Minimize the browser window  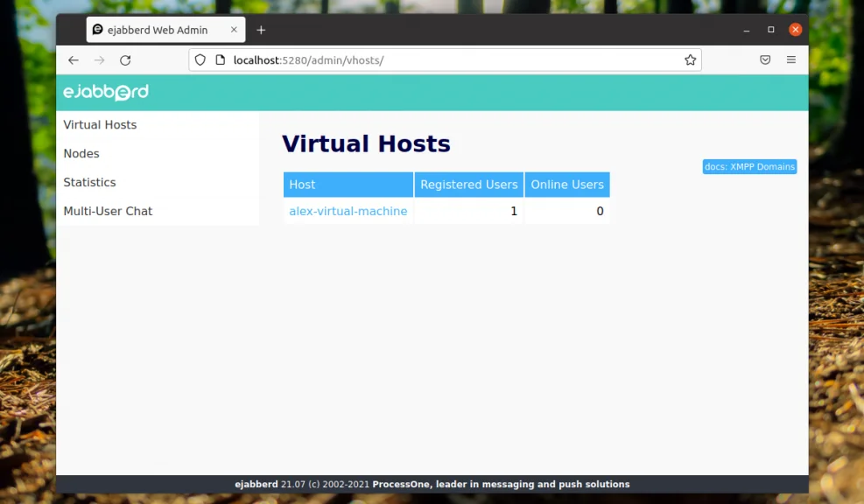746,30
